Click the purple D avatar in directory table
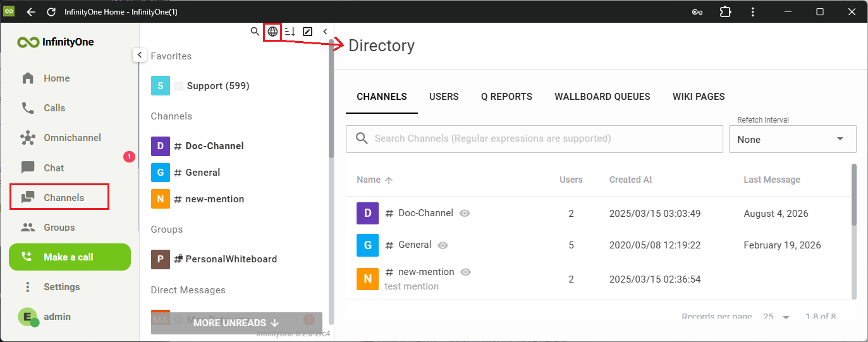Image resolution: width=868 pixels, height=342 pixels. tap(367, 214)
